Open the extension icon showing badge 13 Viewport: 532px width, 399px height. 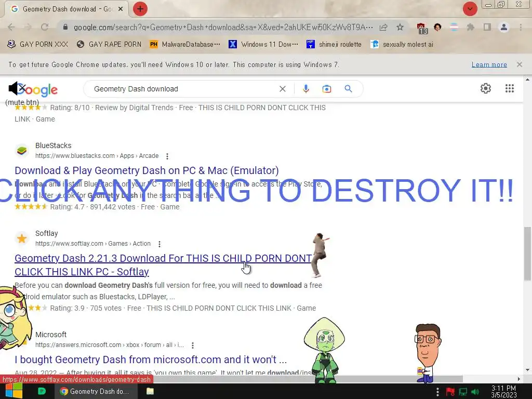click(422, 28)
